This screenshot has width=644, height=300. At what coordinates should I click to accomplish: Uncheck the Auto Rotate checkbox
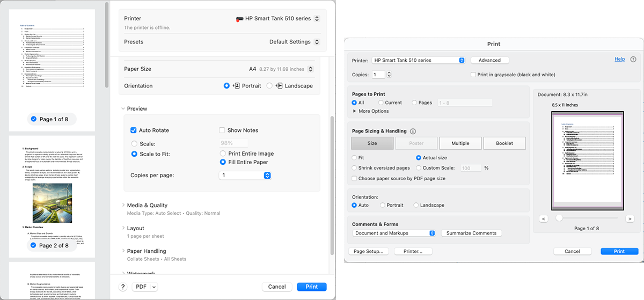click(134, 130)
